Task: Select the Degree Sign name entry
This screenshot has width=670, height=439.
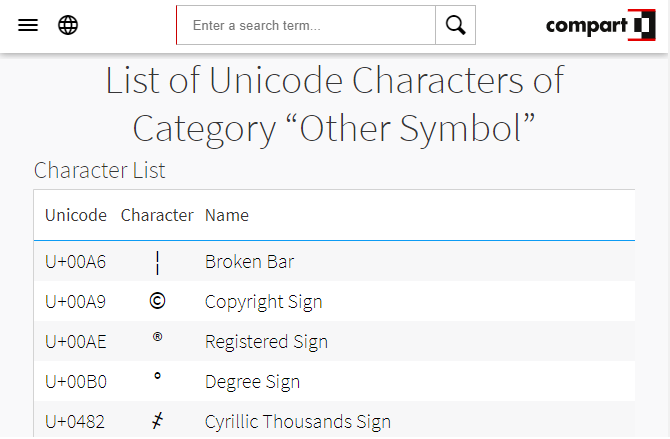Action: click(x=252, y=382)
